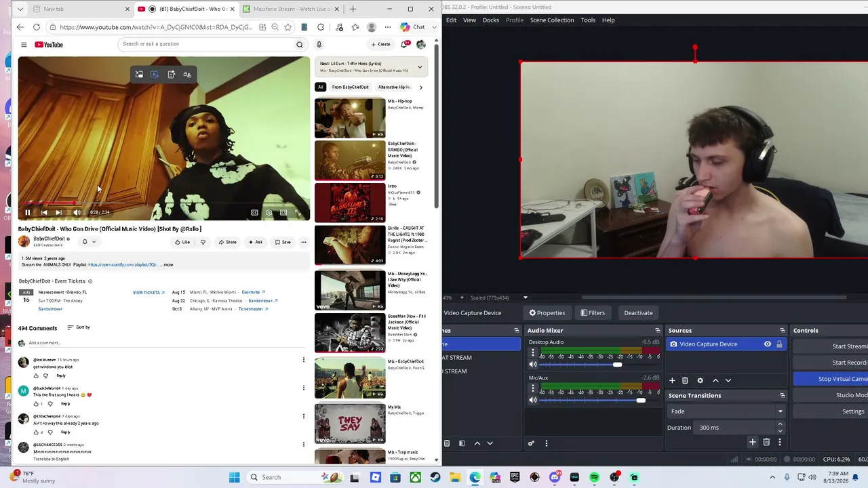Open the subscription notification bell dropdown
This screenshot has width=868, height=488.
(x=89, y=242)
